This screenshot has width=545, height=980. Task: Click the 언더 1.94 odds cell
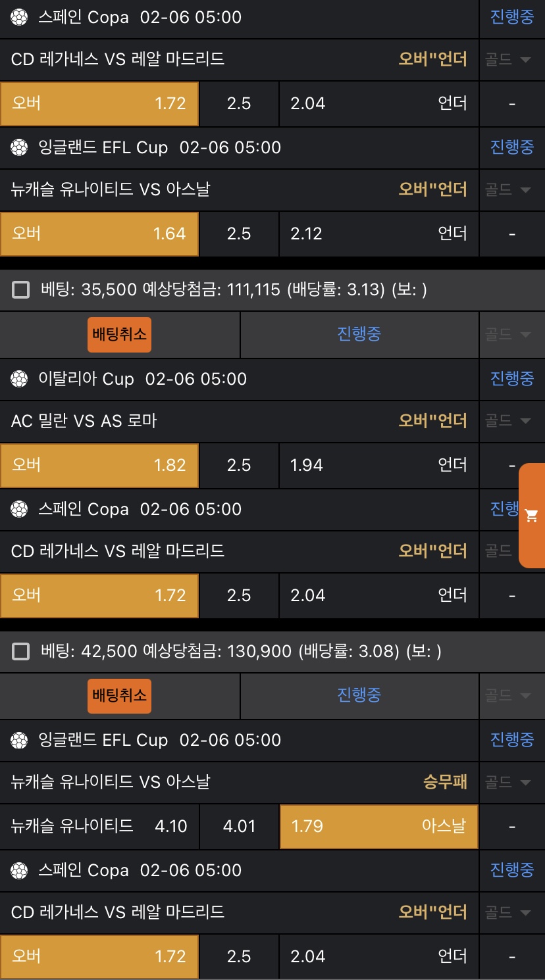378,465
